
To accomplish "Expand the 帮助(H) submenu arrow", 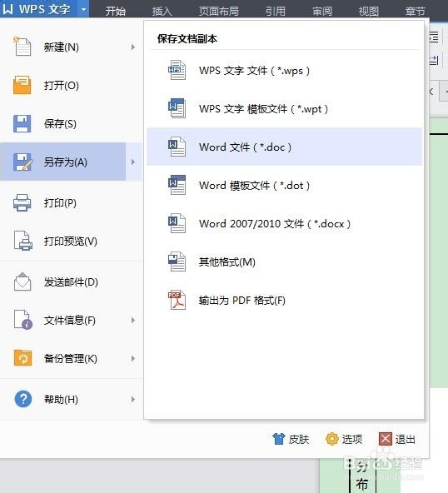I will 133,399.
